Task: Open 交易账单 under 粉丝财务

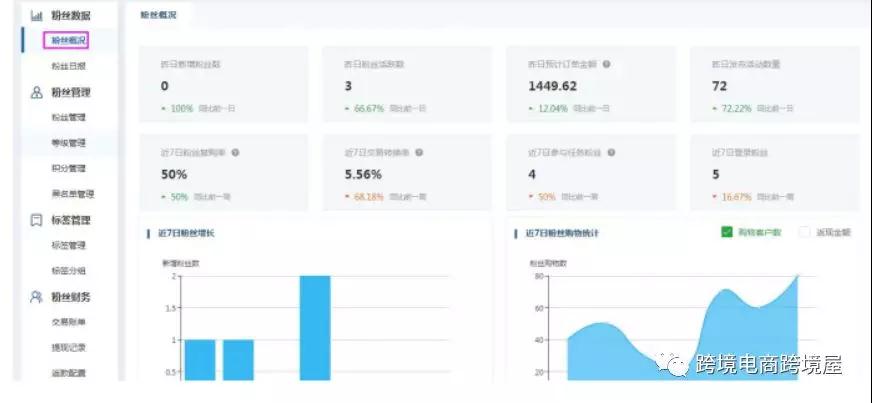Action: pos(69,322)
